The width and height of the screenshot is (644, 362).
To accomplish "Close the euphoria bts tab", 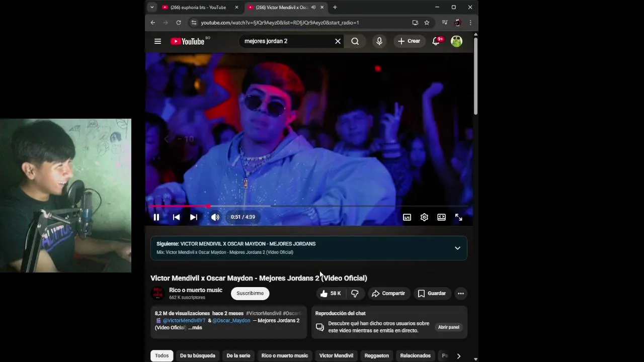I will (x=236, y=8).
